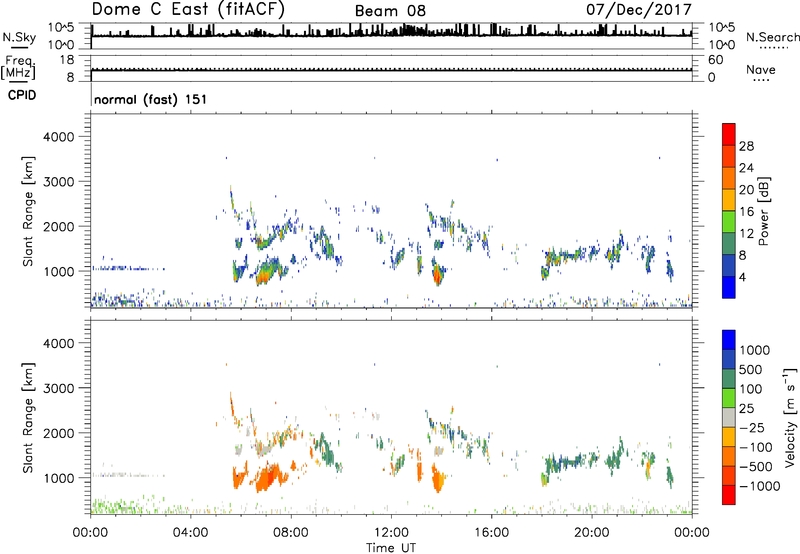Click the "CPID" label
The width and height of the screenshot is (800, 554).
[22, 95]
